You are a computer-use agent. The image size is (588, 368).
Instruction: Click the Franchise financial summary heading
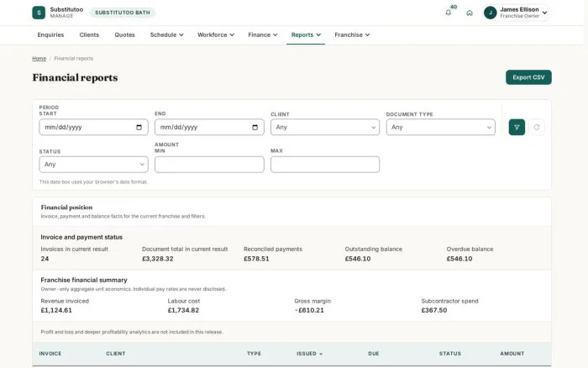pyautogui.click(x=84, y=280)
